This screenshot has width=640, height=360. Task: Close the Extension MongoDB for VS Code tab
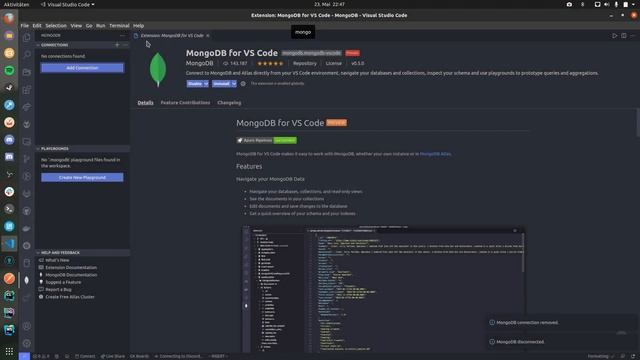click(208, 36)
